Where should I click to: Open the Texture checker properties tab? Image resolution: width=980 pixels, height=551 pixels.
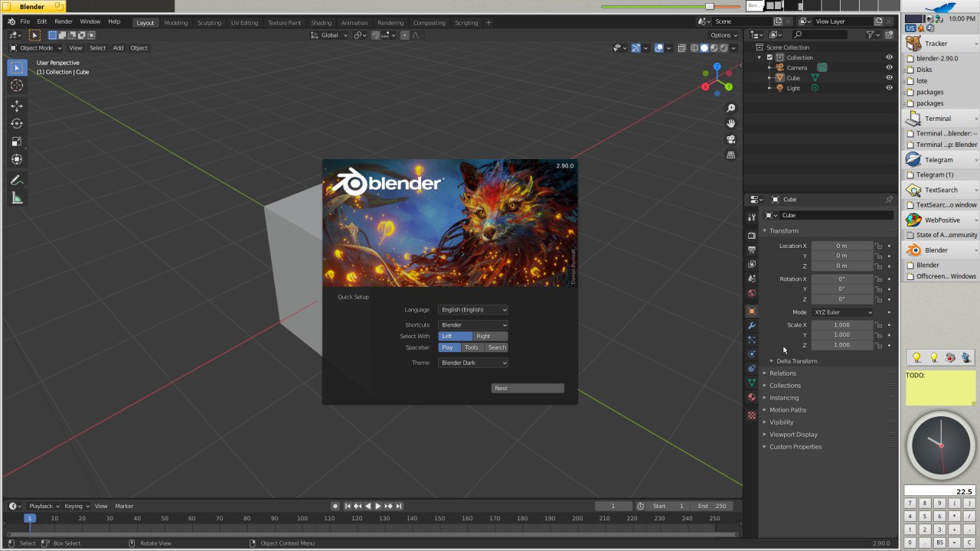point(752,416)
